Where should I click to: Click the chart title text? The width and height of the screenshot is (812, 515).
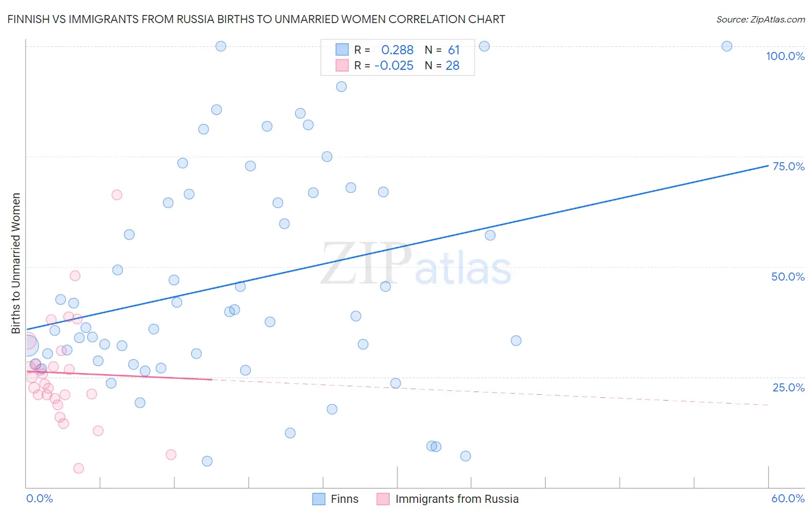click(x=256, y=19)
